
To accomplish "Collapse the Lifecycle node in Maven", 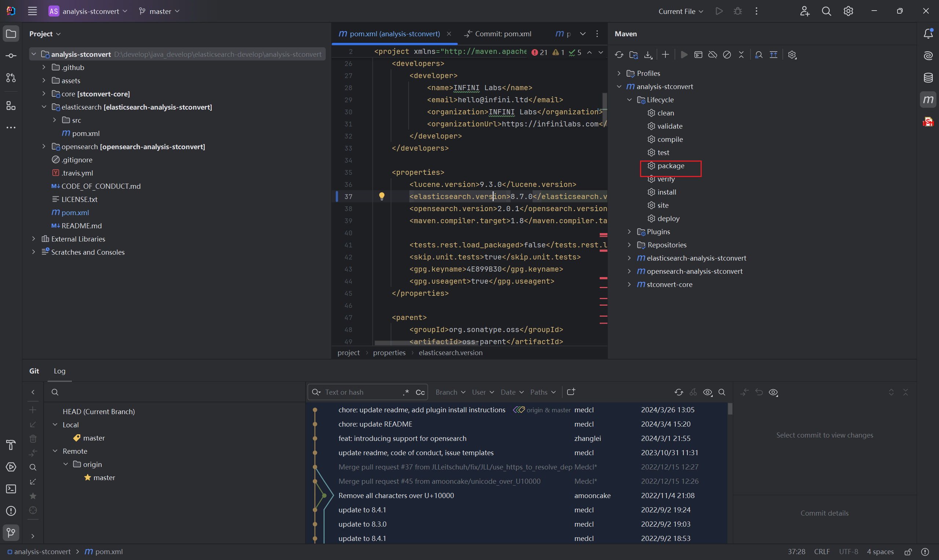I will click(x=629, y=100).
